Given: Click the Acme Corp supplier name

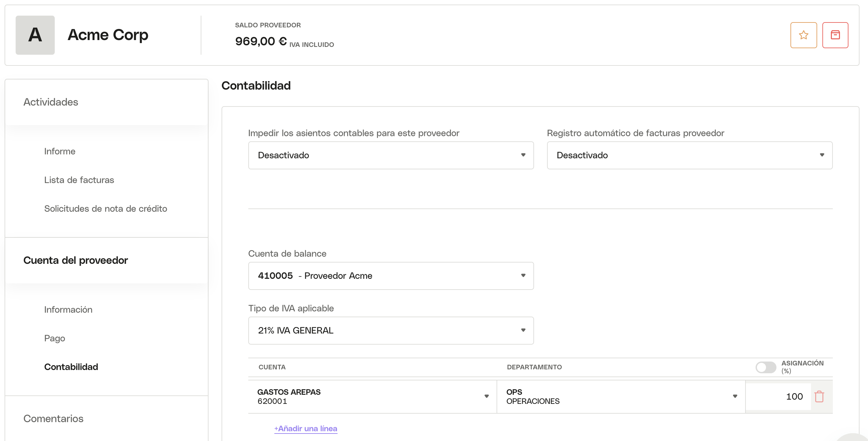Looking at the screenshot, I should pyautogui.click(x=108, y=35).
